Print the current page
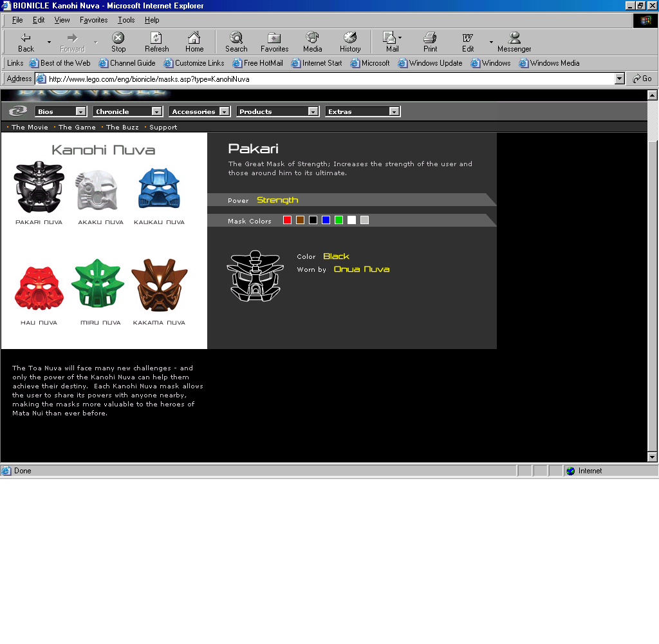Image resolution: width=659 pixels, height=644 pixels. (x=430, y=43)
